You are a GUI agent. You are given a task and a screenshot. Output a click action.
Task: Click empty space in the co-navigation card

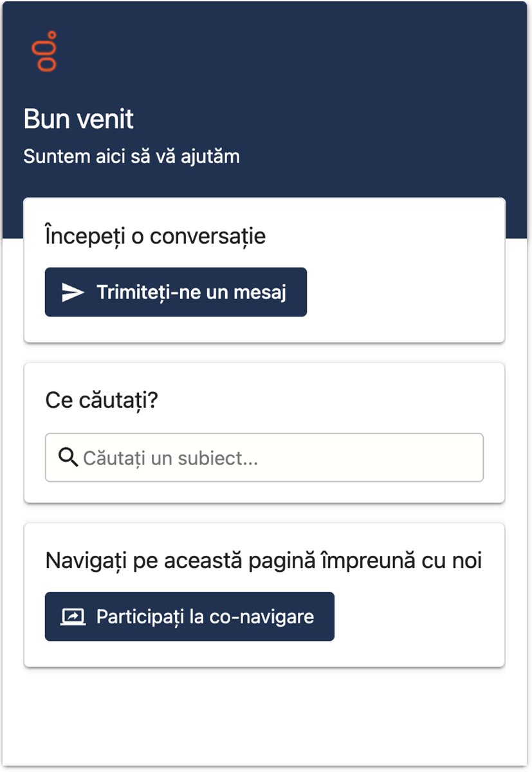click(418, 618)
